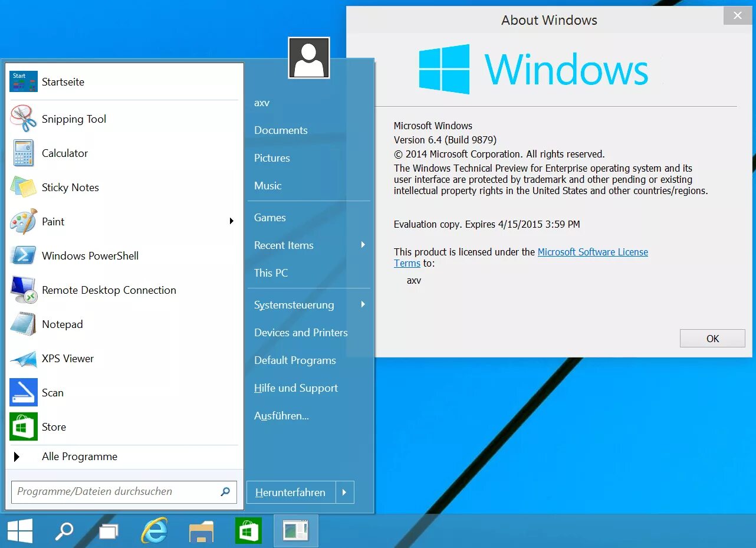
Task: Open File Explorer from the taskbar
Action: point(200,530)
